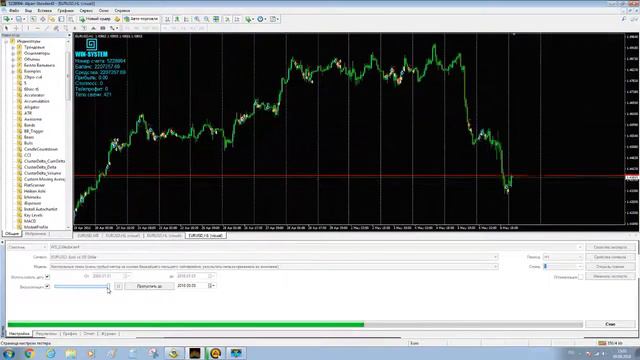Switch chart to line chart icon

(187, 19)
